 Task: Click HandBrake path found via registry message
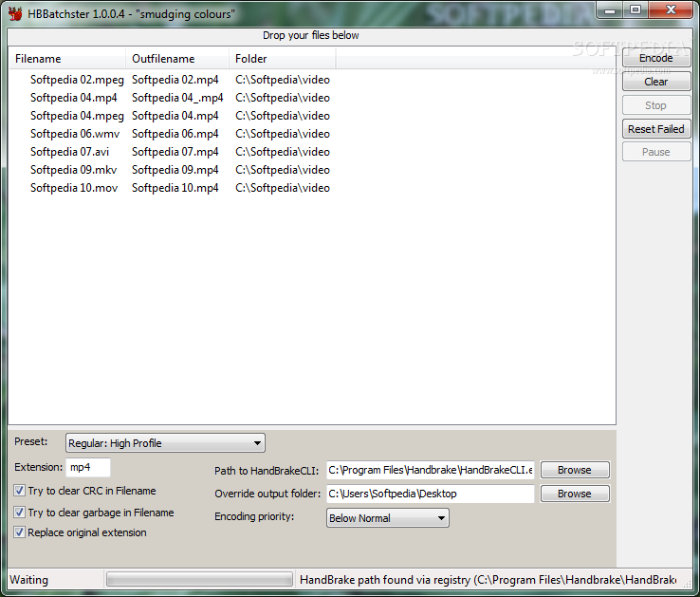(488, 580)
